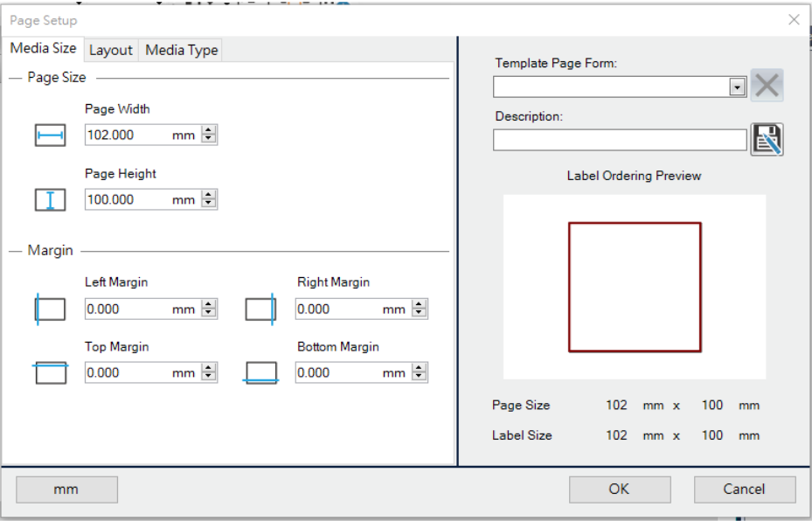Click the Page Height icon
Screen dimensions: 812x521
point(50,200)
